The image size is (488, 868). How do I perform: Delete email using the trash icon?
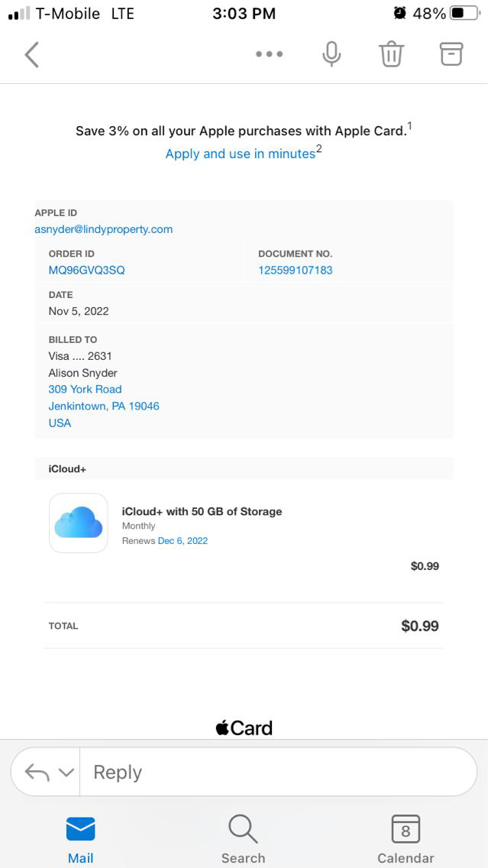[391, 54]
